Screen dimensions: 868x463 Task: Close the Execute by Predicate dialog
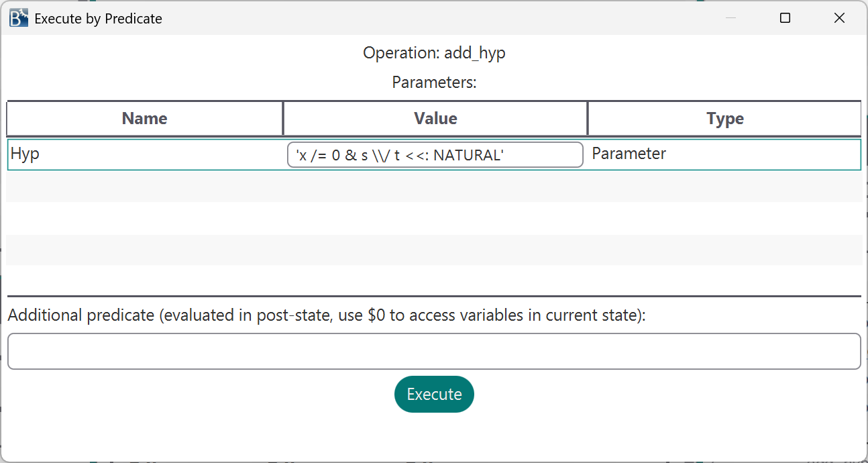(x=839, y=18)
